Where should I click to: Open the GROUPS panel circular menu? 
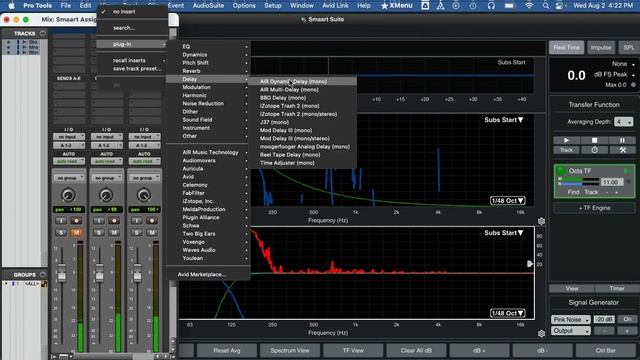[x=43, y=275]
